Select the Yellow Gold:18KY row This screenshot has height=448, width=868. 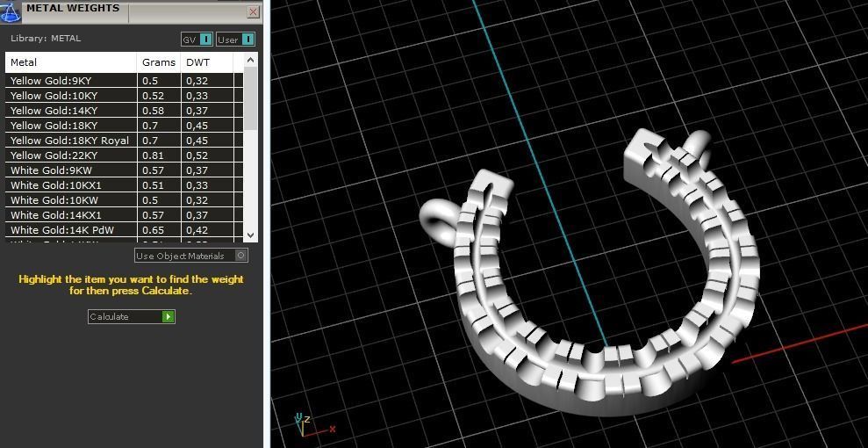(x=124, y=125)
